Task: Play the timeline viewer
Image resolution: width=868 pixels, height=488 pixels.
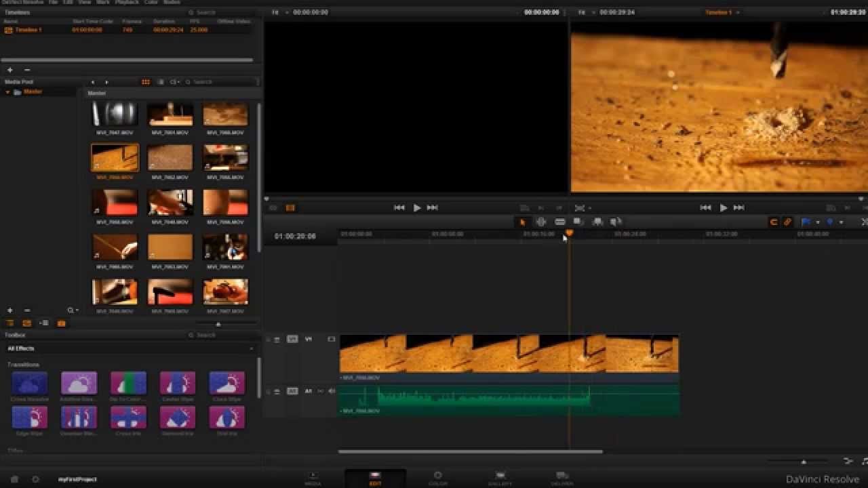Action: coord(723,208)
